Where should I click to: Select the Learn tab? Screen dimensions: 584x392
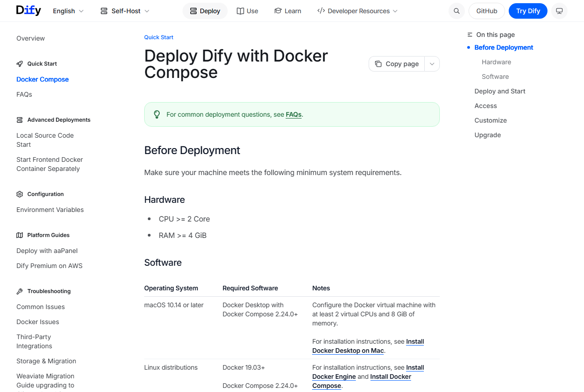287,11
